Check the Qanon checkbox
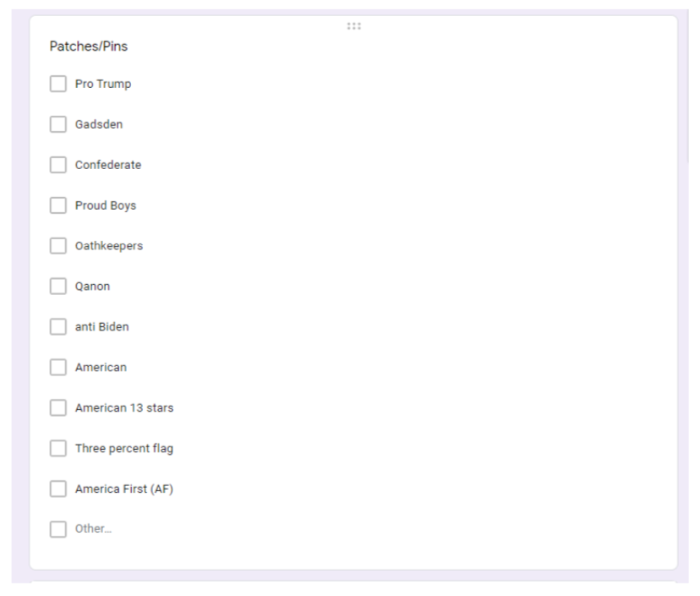Viewport: 700px width, 596px height. pos(58,287)
